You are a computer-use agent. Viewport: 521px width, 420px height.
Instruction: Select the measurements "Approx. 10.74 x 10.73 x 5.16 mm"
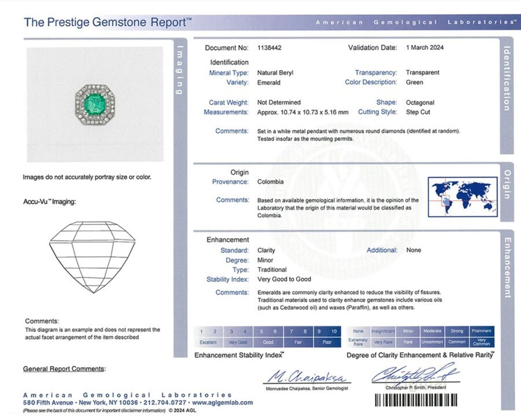click(x=303, y=112)
